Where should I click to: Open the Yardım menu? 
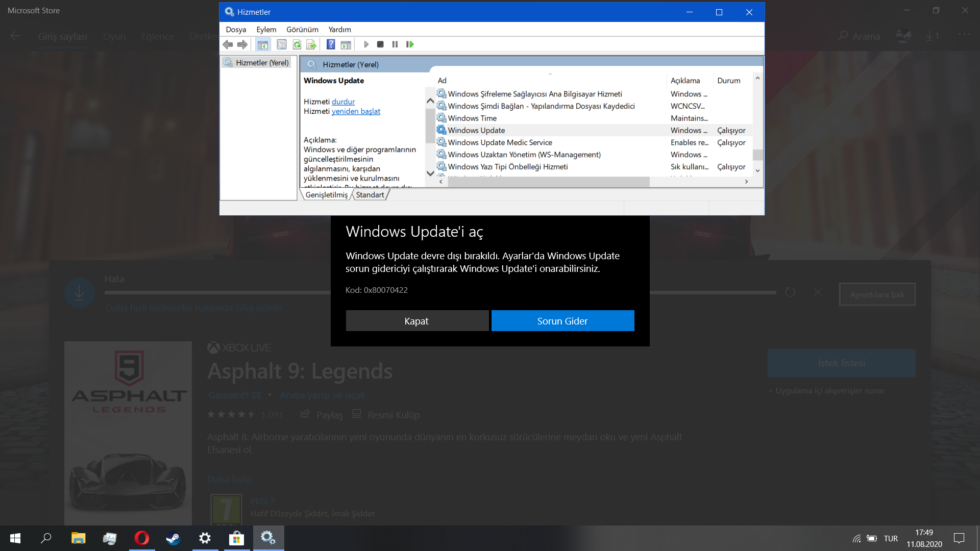(339, 30)
